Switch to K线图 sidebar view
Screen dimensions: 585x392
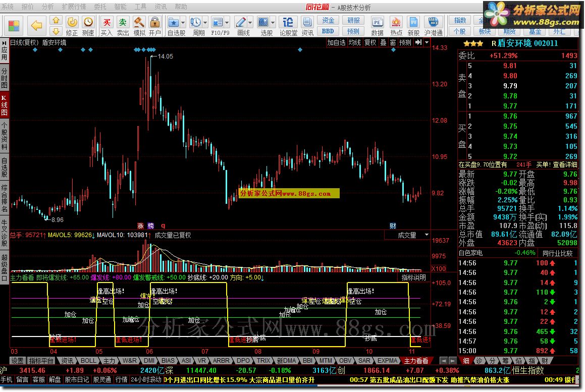4,106
